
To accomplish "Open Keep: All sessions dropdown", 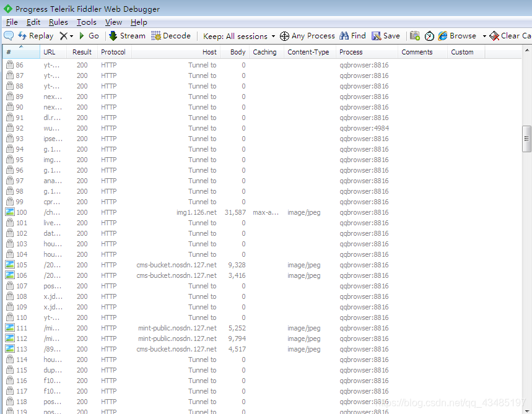I will pyautogui.click(x=239, y=36).
